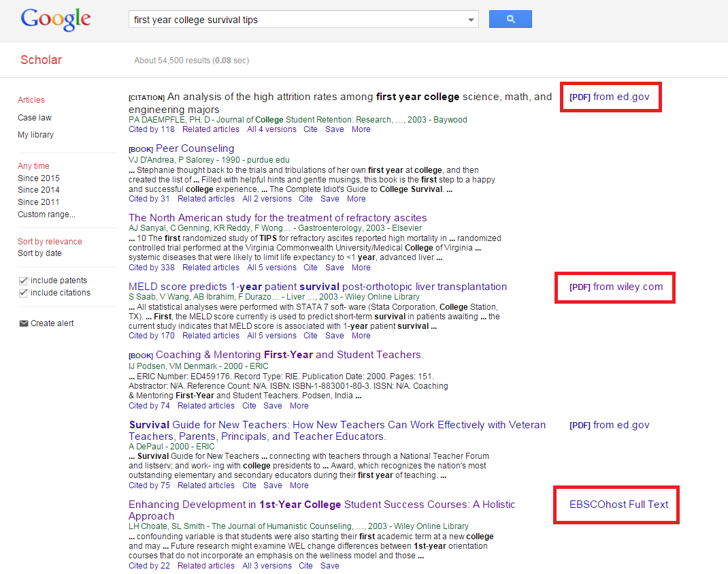
Task: Choose Sort by relevance
Action: (x=50, y=241)
